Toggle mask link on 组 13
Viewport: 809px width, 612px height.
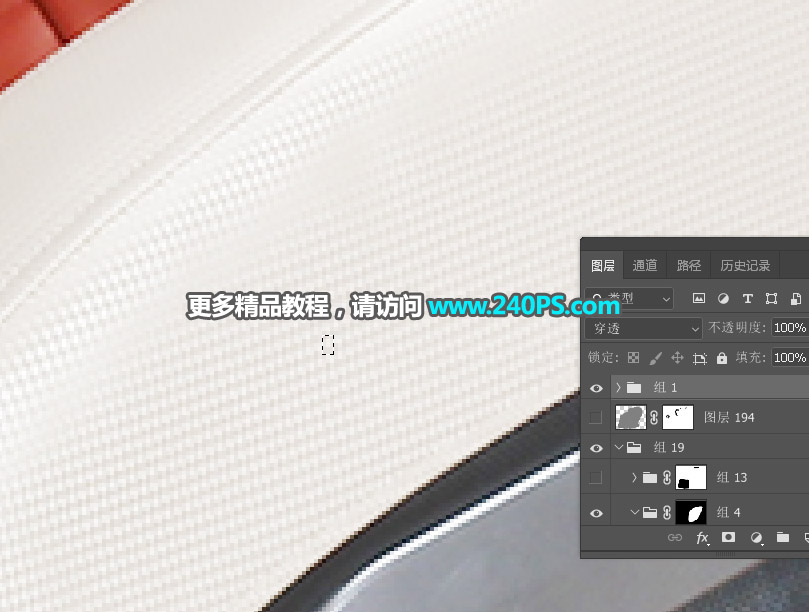tap(667, 478)
